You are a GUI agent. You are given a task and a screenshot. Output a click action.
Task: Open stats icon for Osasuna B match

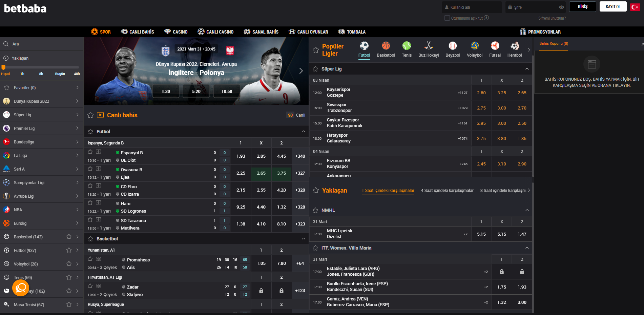[99, 169]
